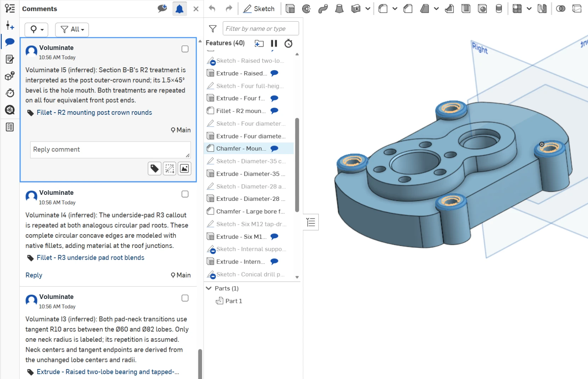Open the dropdown arrow next to Draft tool

point(436,9)
